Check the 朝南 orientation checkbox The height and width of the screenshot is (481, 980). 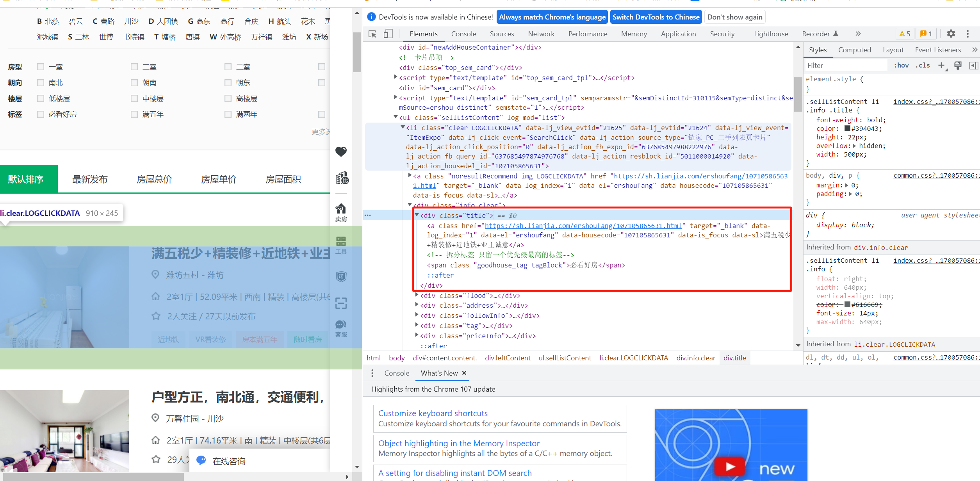134,83
